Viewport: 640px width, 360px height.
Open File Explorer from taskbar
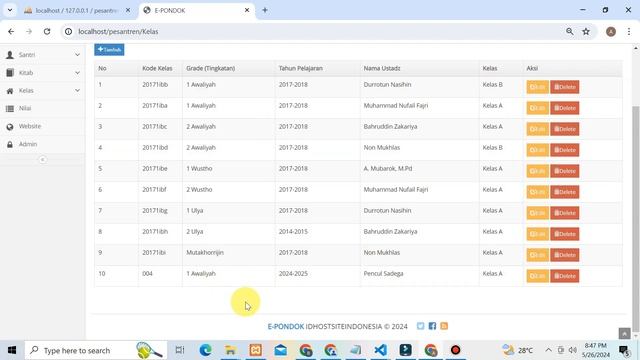230,350
